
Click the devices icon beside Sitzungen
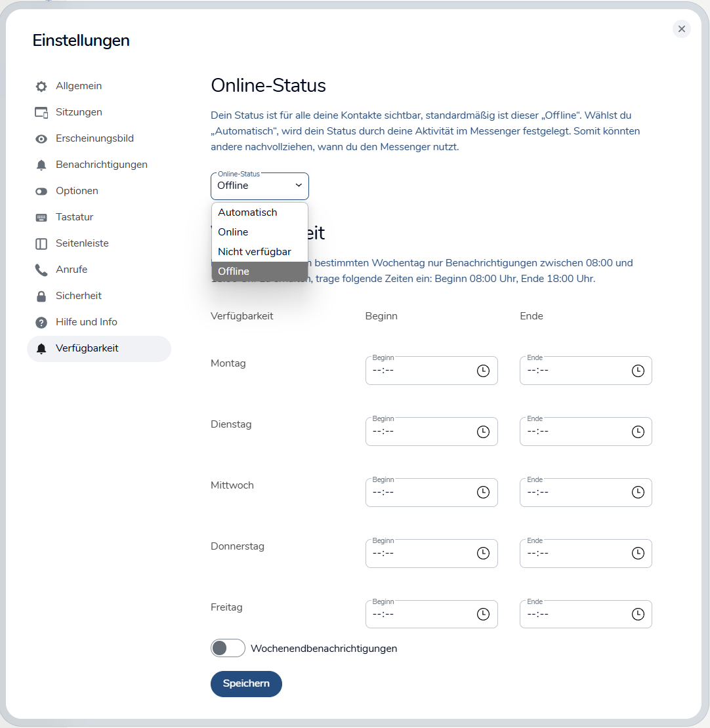41,113
